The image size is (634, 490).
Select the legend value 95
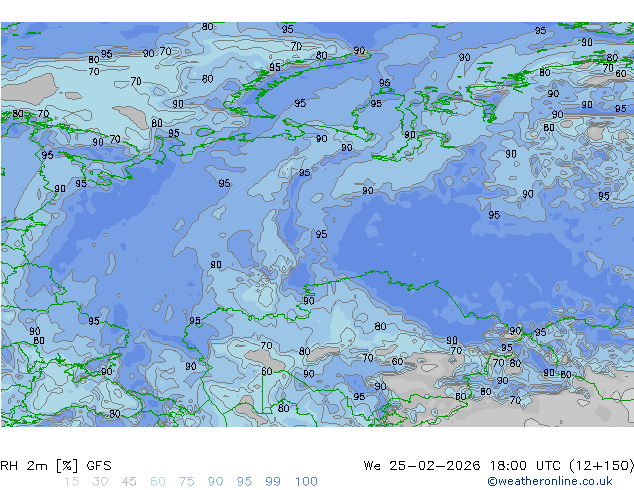[244, 482]
